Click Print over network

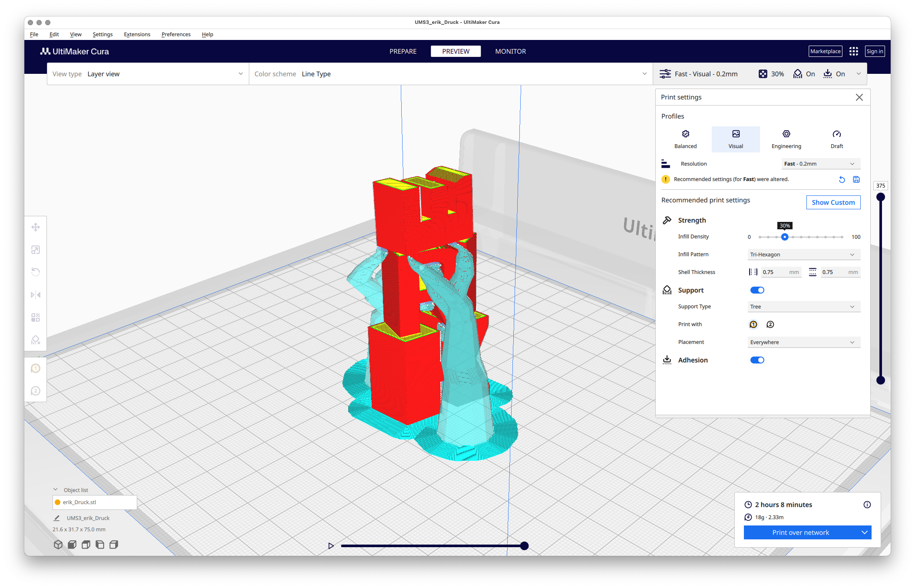pos(800,532)
